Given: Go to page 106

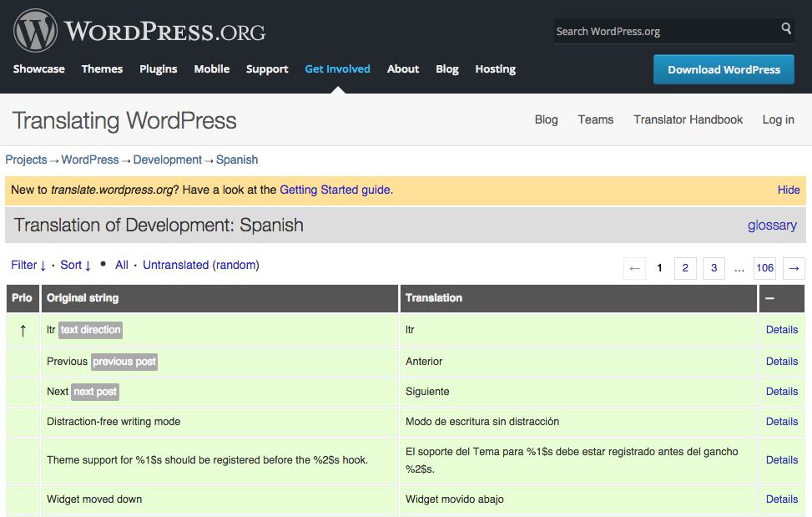Looking at the screenshot, I should [x=765, y=268].
